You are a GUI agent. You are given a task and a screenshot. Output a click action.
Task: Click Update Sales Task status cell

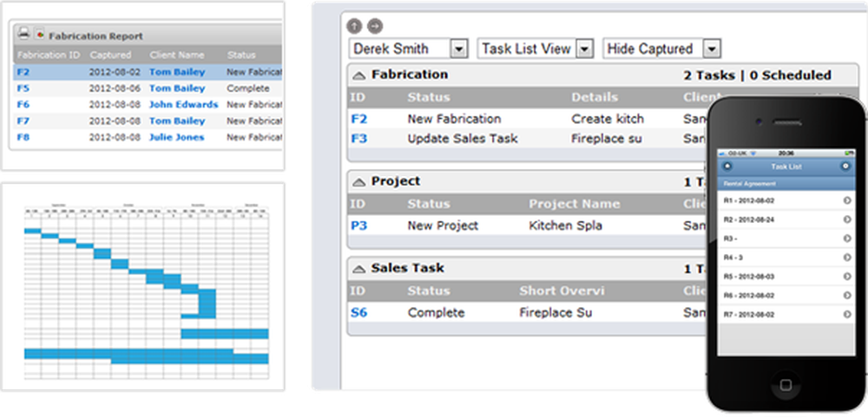[463, 139]
